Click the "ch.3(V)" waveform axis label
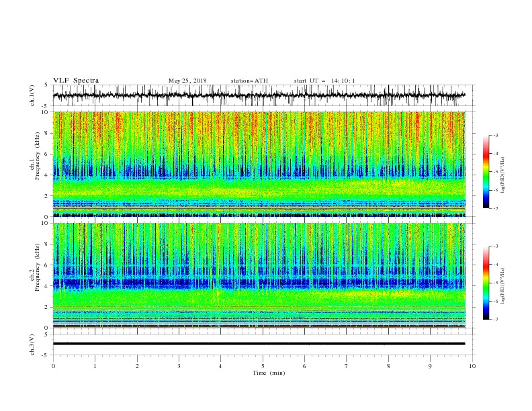532x411 pixels. click(x=32, y=345)
